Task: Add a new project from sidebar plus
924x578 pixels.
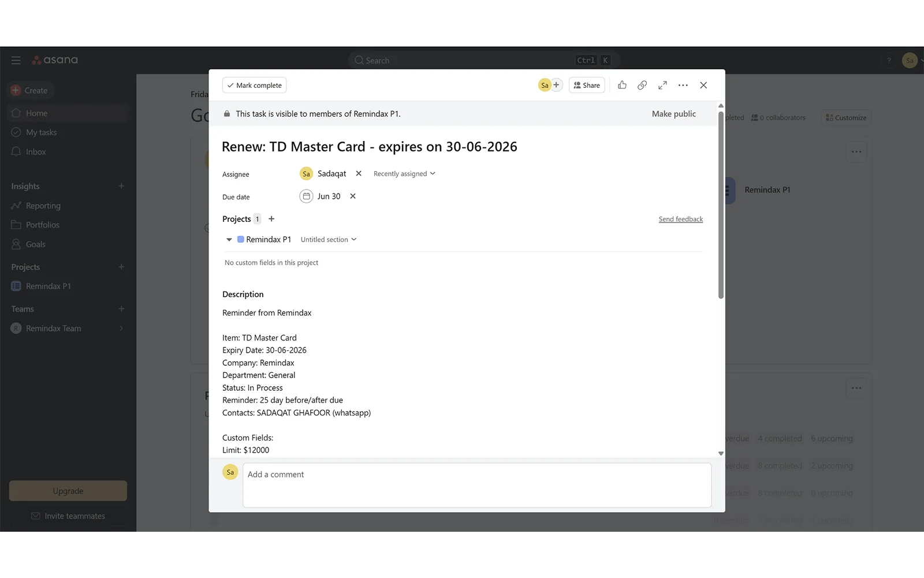Action: click(121, 267)
